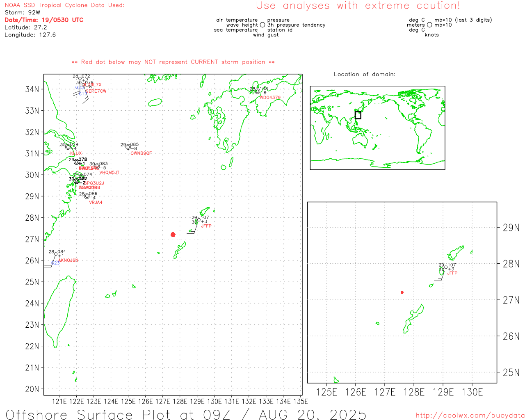525x420 pixels.
Task: Click the black domain box on the world map
Action: point(358,115)
